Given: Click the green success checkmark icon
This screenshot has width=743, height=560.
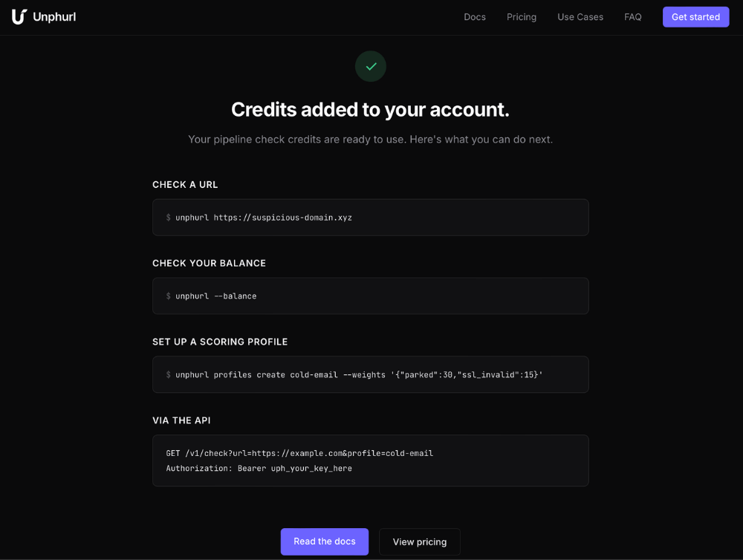Looking at the screenshot, I should coord(370,66).
